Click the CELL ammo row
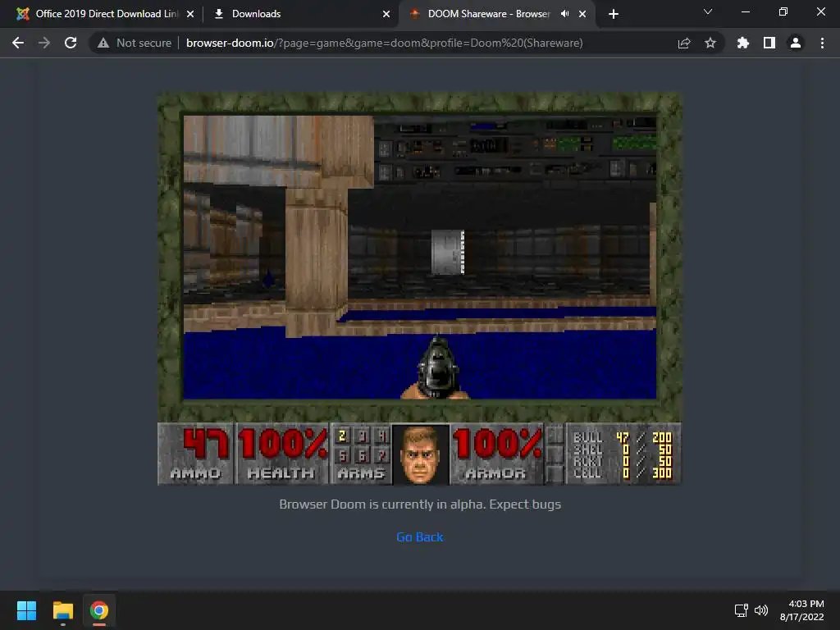This screenshot has height=630, width=840. 623,473
